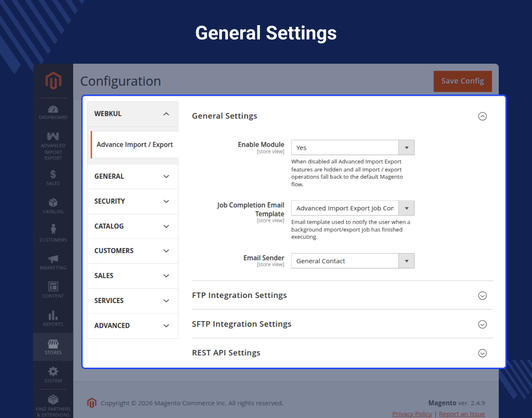Screen dimensions: 532x418
Task: Expand REST API Settings section
Action: pyautogui.click(x=482, y=353)
